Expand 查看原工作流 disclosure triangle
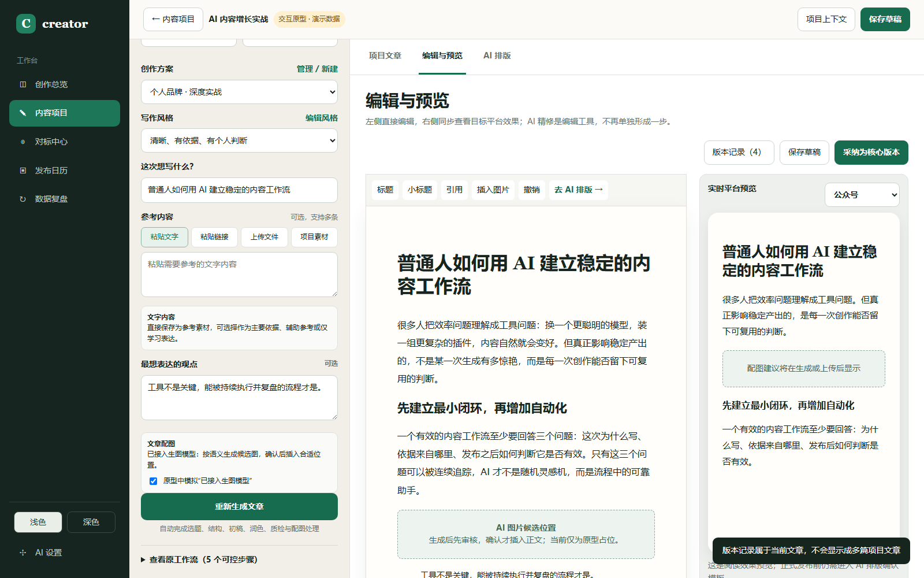 click(x=143, y=560)
